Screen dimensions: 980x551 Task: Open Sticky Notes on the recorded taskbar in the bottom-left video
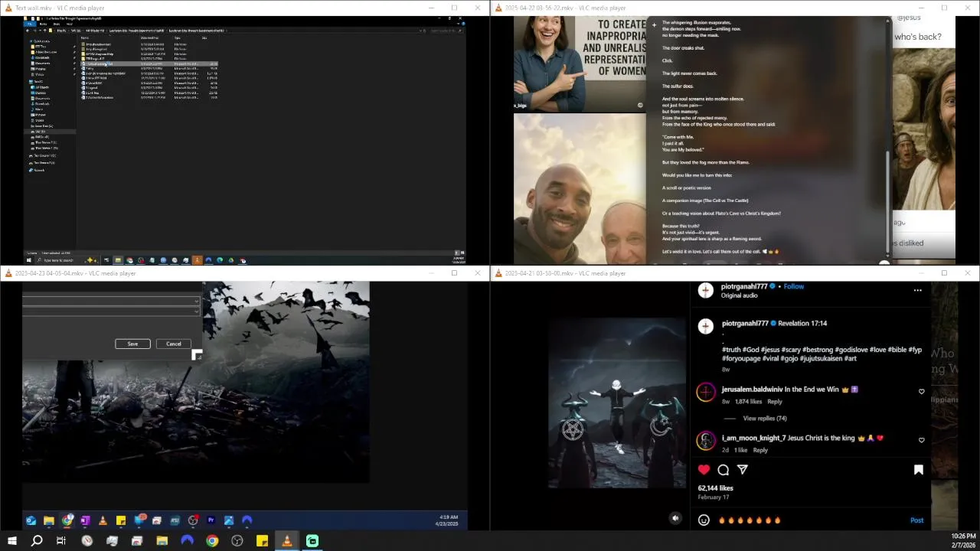click(x=121, y=520)
